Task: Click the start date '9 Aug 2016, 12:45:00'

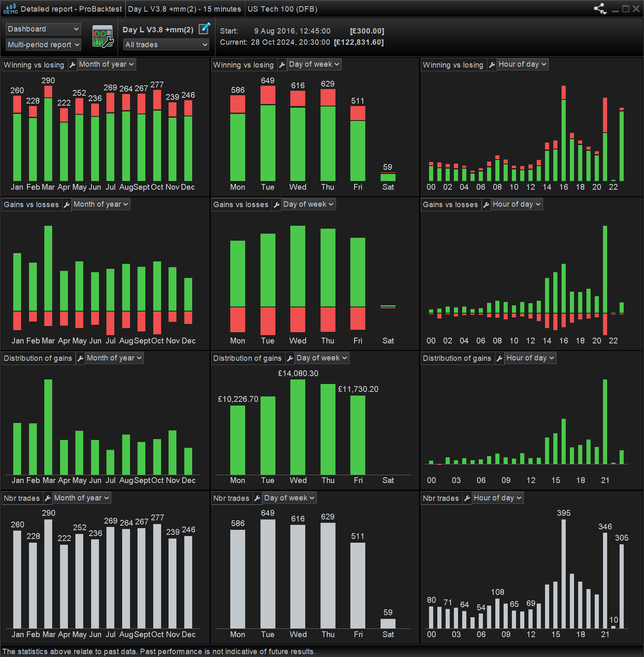Action: 292,31
